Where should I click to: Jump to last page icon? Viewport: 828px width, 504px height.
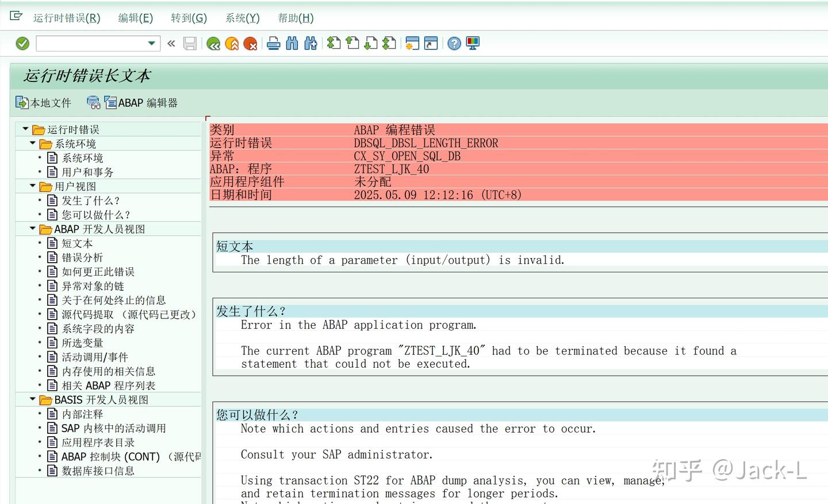coord(389,44)
